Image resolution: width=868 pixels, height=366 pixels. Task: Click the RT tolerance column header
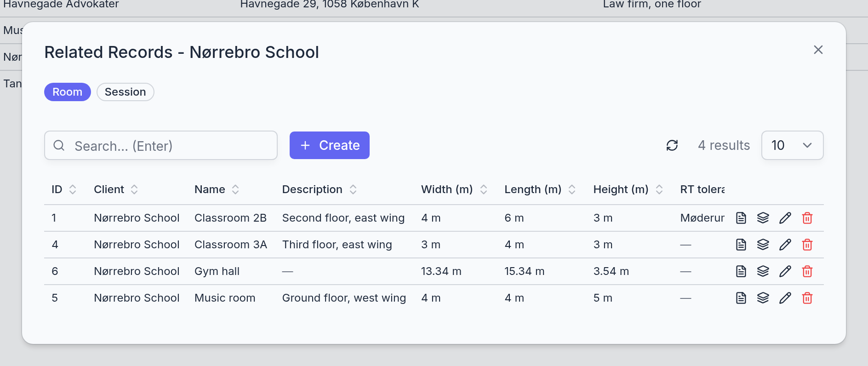702,189
